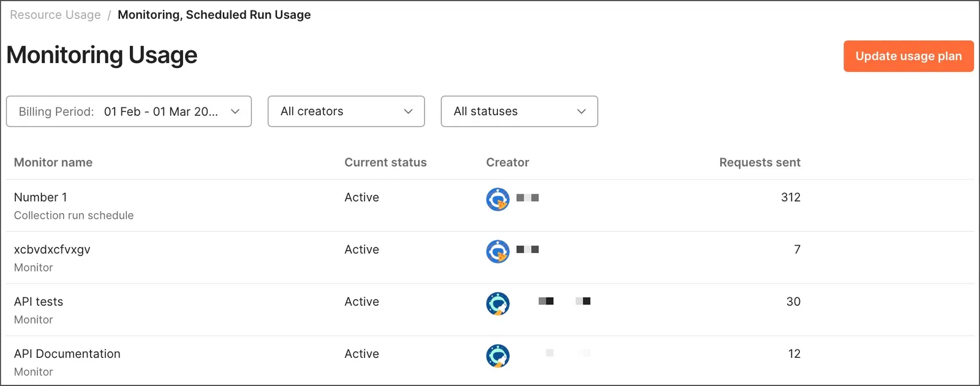Click the Creator column header
This screenshot has height=386, width=980.
507,162
